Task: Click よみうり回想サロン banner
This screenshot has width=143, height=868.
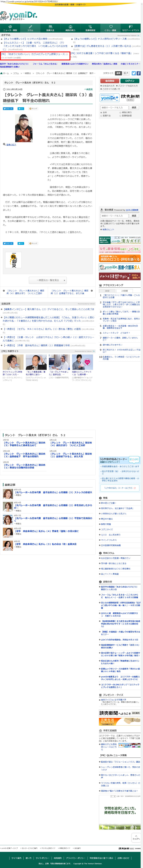Action: [x=120, y=276]
